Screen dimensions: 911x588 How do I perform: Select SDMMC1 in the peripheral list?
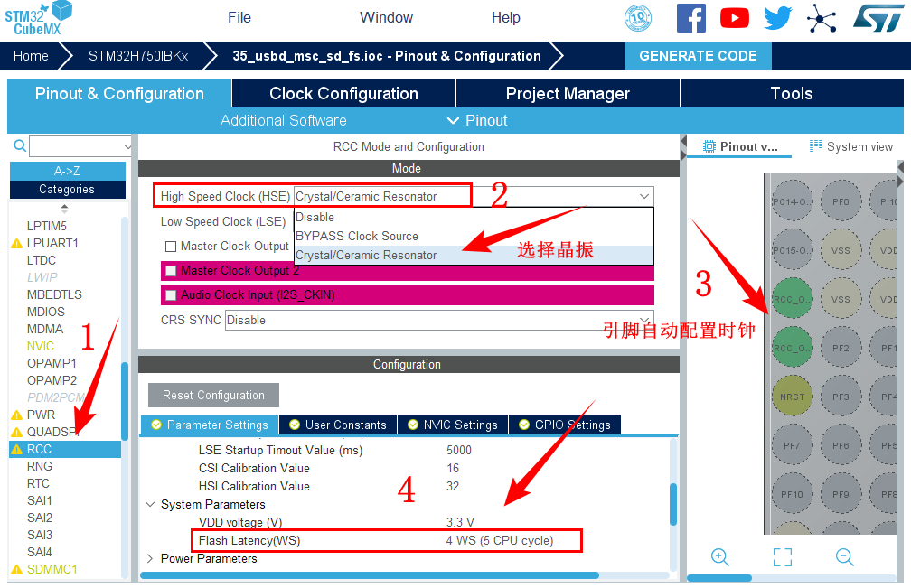(52, 569)
